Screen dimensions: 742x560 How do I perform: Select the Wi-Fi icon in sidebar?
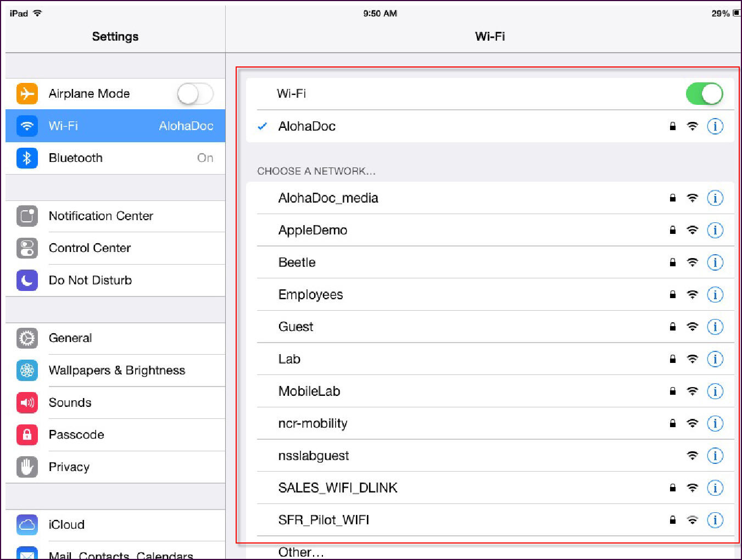[27, 126]
